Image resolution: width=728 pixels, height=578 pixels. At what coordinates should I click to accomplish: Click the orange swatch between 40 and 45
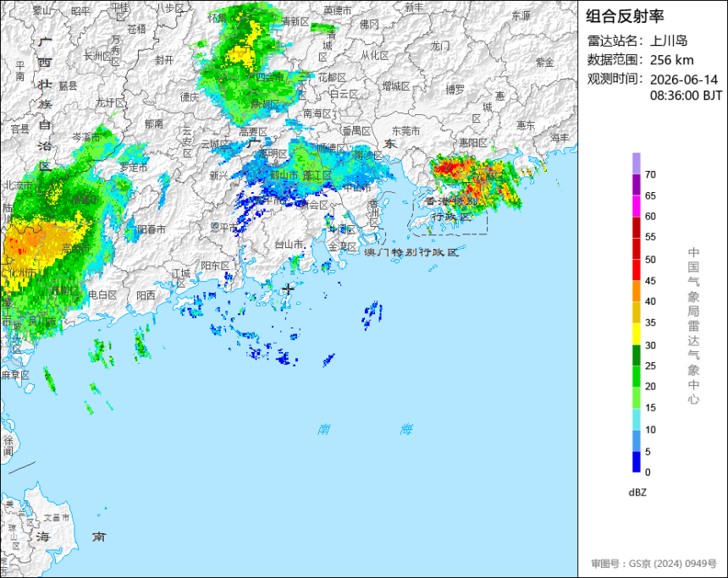click(636, 291)
